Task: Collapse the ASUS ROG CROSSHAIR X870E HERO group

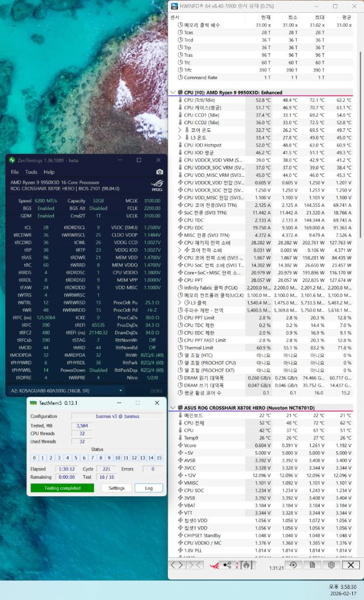Action: 173,408
